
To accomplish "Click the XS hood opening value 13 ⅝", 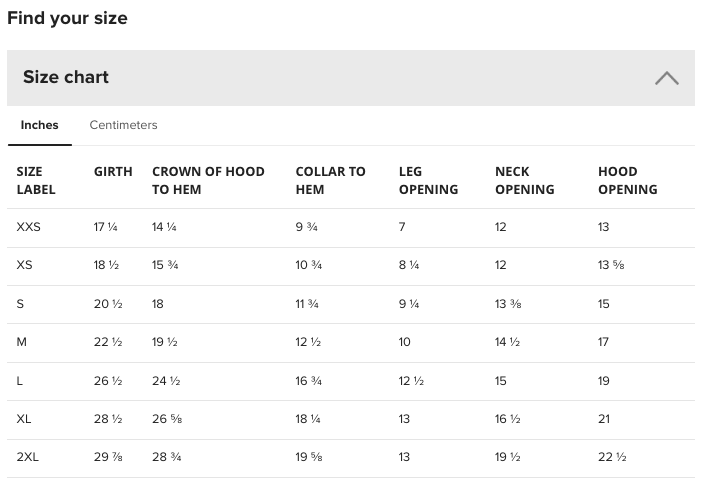I will 611,265.
